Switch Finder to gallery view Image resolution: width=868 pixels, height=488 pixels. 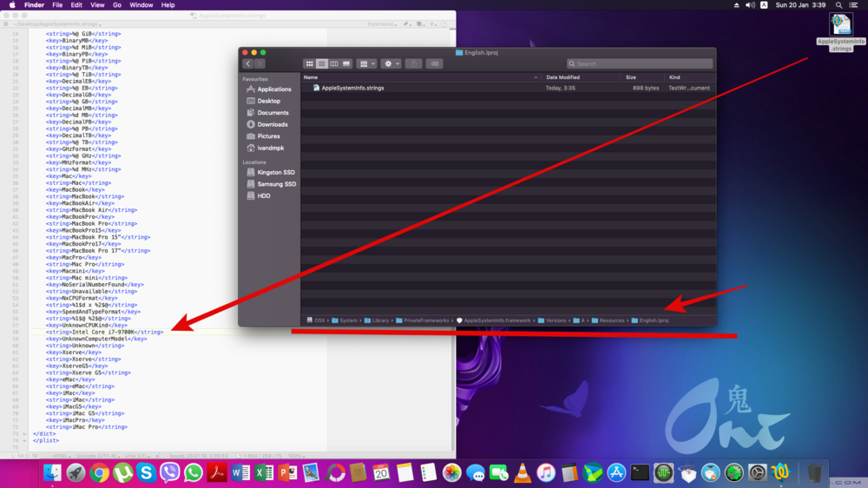point(346,64)
